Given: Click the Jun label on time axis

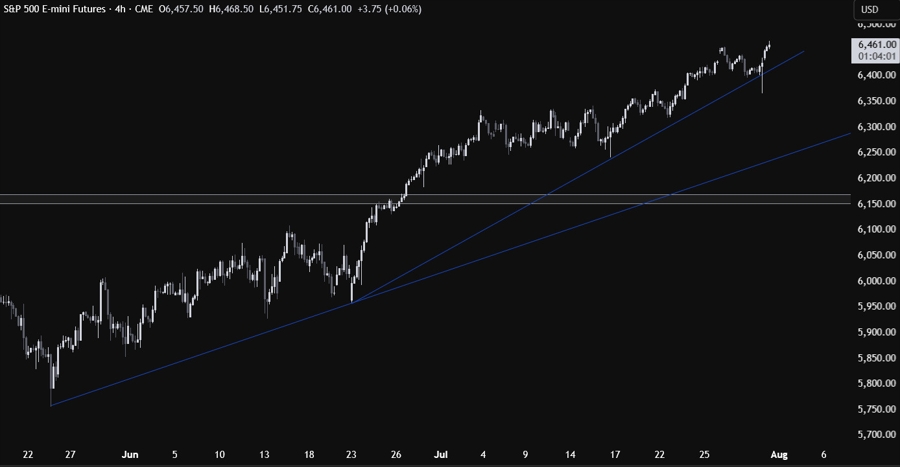Looking at the screenshot, I should (129, 453).
